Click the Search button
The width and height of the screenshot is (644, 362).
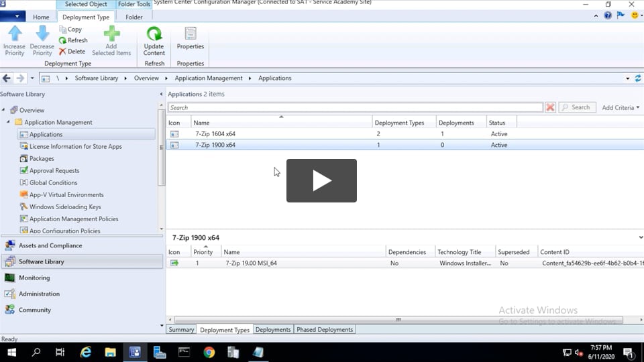pyautogui.click(x=575, y=107)
